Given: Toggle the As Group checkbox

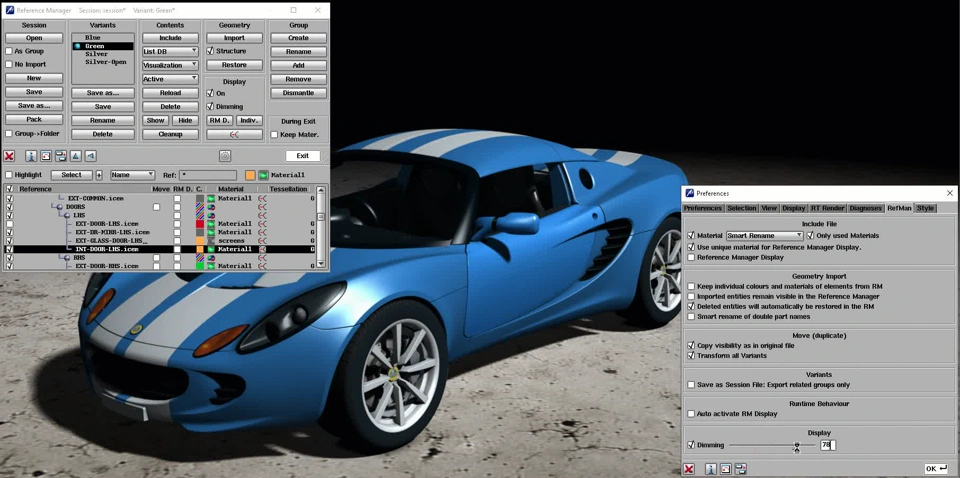Looking at the screenshot, I should click(x=9, y=51).
